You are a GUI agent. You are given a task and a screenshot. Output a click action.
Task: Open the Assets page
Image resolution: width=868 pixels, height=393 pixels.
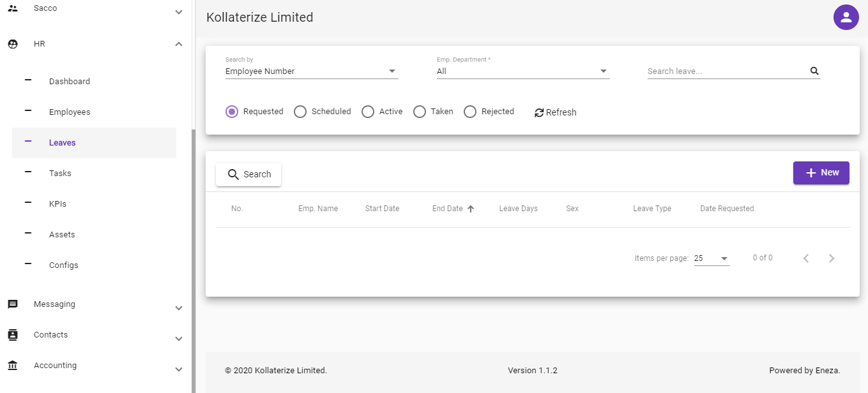94,235
